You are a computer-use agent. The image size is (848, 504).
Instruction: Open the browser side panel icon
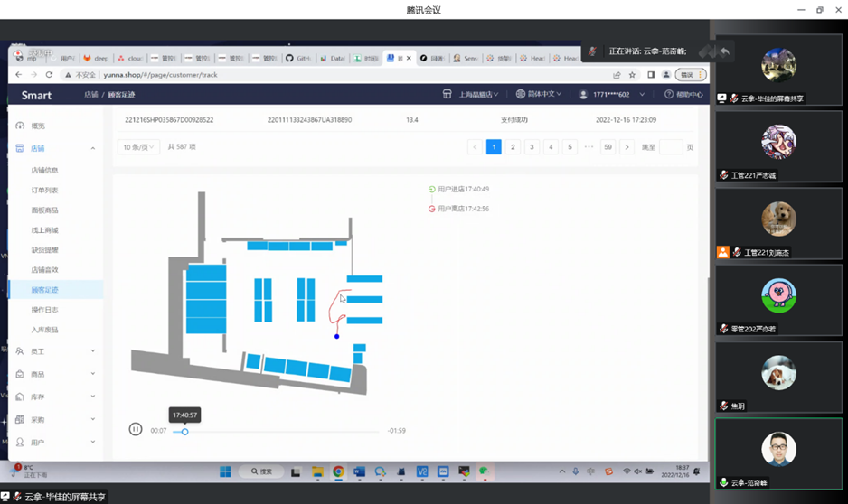[x=651, y=75]
